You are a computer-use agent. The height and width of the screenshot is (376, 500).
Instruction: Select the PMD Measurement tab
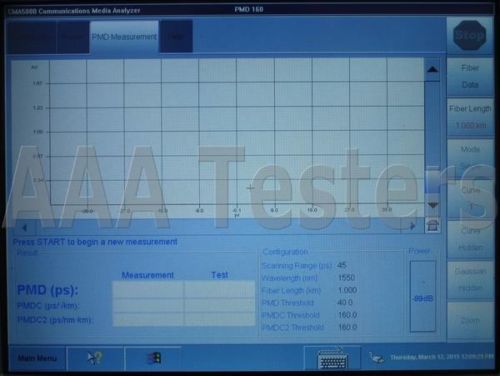[x=124, y=37]
